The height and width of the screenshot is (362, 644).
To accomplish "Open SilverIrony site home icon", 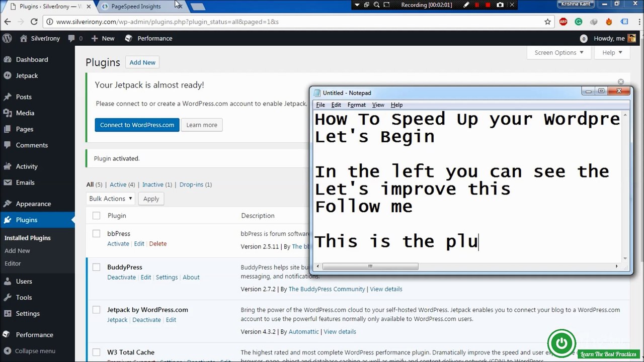I will point(23,38).
